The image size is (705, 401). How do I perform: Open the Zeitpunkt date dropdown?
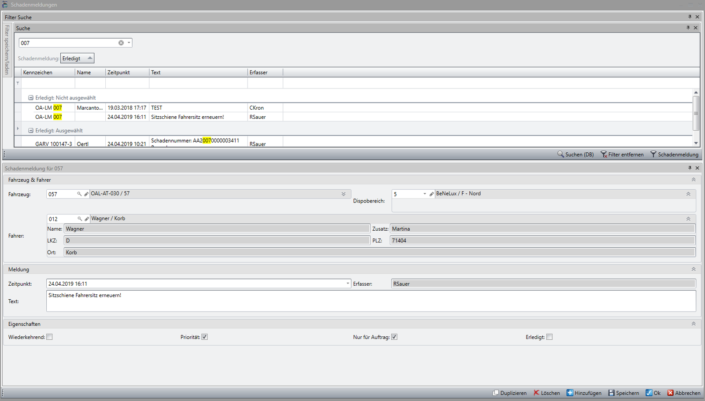pyautogui.click(x=347, y=284)
